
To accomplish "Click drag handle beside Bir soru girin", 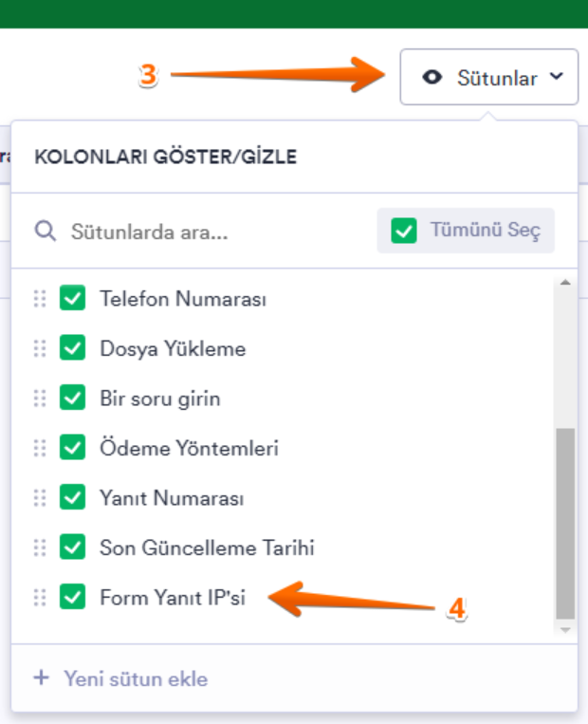I will [x=40, y=399].
